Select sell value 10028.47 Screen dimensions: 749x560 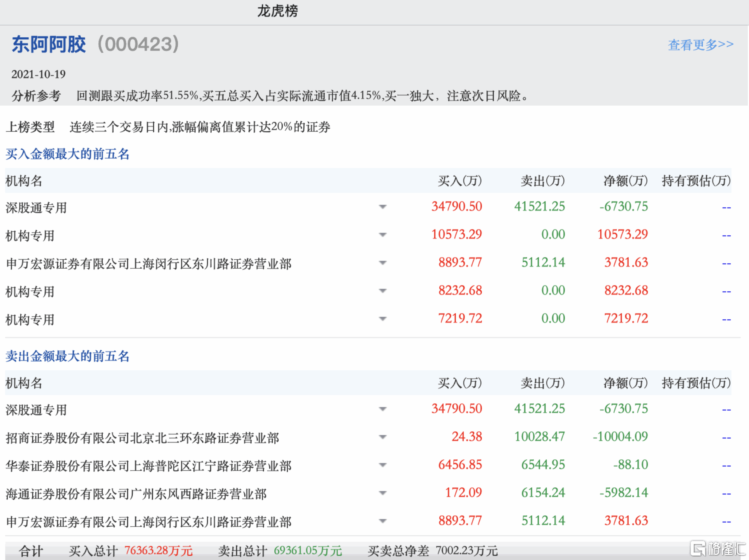(x=540, y=437)
